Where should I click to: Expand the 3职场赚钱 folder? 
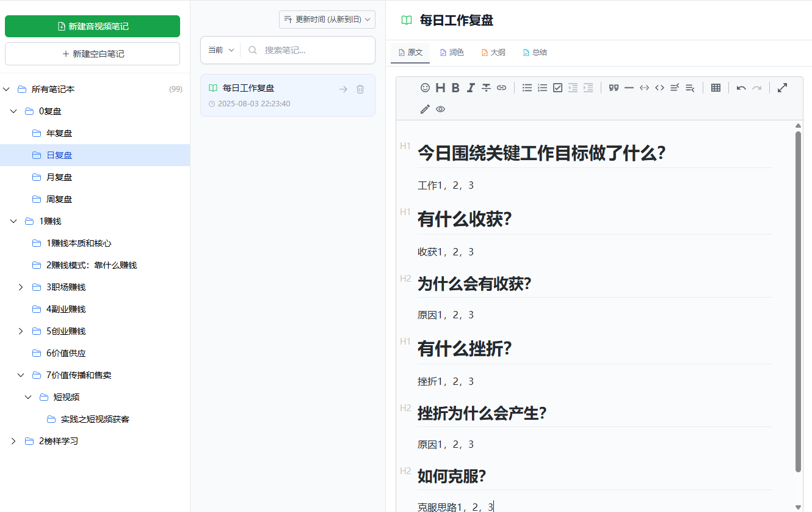click(x=20, y=287)
